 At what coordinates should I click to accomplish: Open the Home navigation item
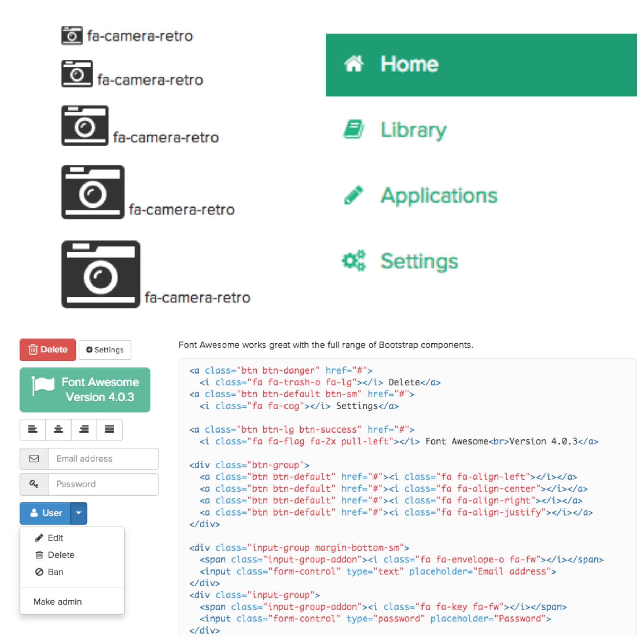[409, 64]
